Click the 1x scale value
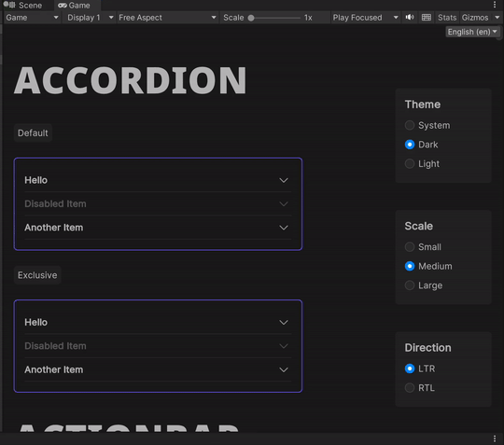This screenshot has width=504, height=445. (x=308, y=18)
